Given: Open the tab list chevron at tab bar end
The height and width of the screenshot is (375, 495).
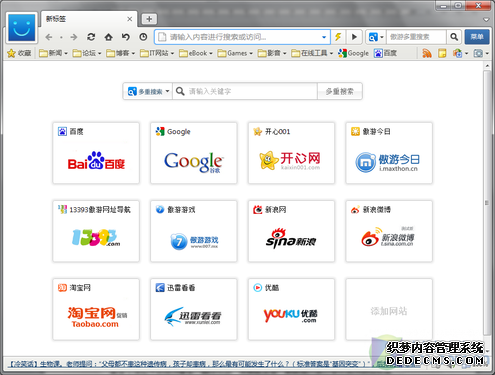Looking at the screenshot, I should click(486, 20).
